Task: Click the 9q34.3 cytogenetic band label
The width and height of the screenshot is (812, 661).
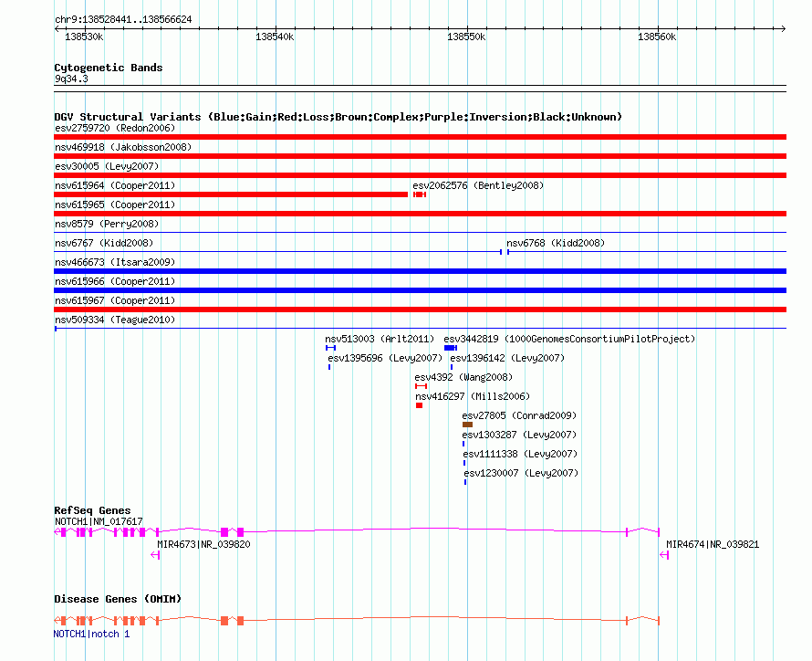Action: pyautogui.click(x=71, y=79)
